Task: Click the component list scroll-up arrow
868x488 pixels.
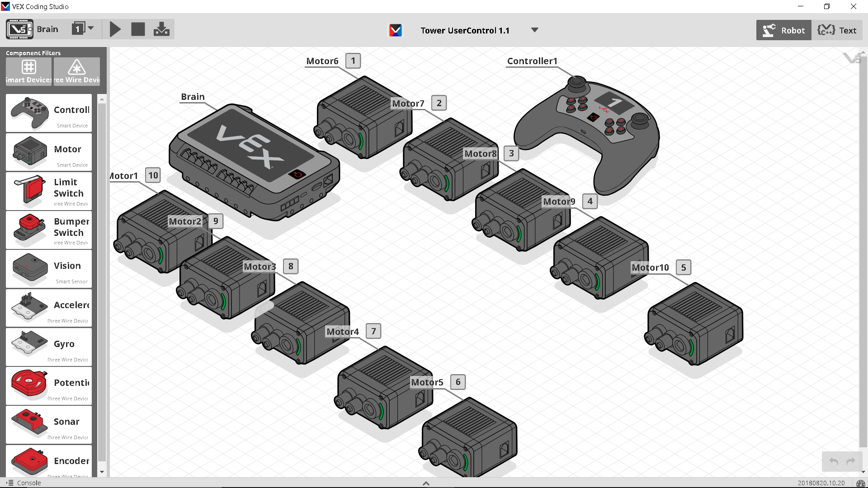Action: (x=102, y=99)
